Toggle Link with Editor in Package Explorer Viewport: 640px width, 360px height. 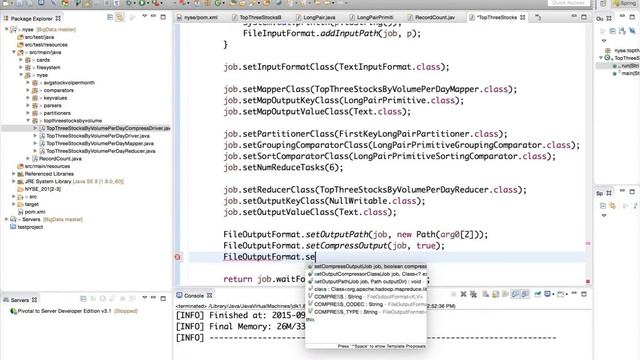pyautogui.click(x=120, y=17)
